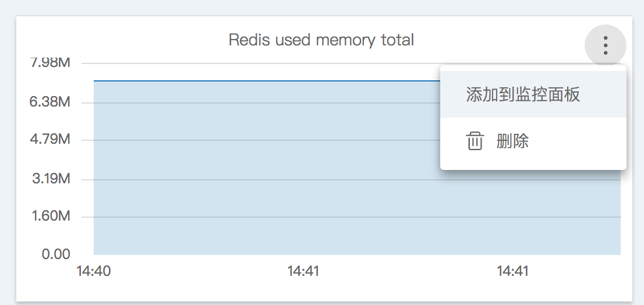Click the chart gridline at 4.79M level

(x=262, y=140)
